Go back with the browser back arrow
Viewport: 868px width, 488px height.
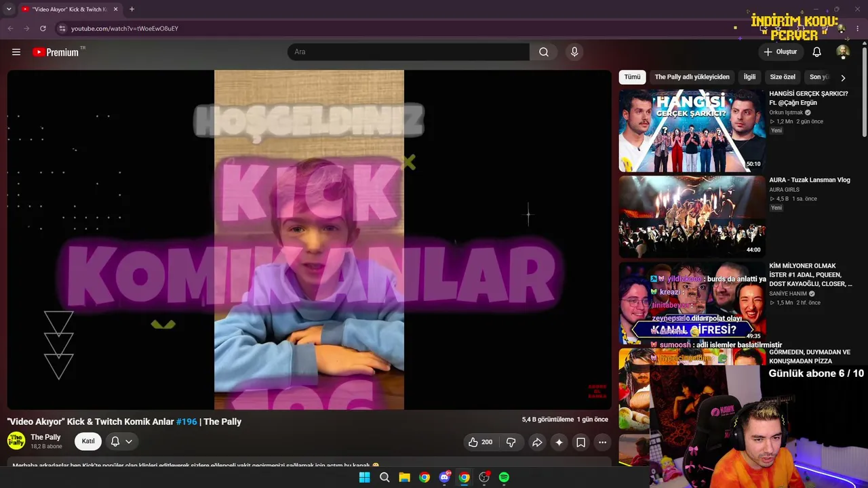(10, 28)
